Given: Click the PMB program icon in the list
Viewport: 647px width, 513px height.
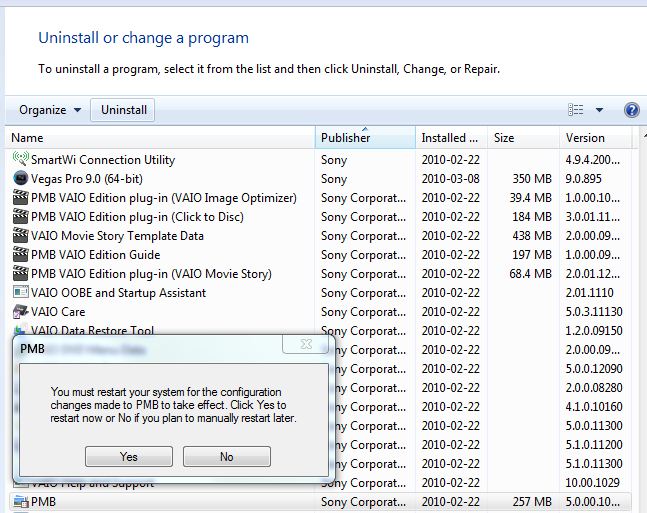Looking at the screenshot, I should (x=20, y=501).
